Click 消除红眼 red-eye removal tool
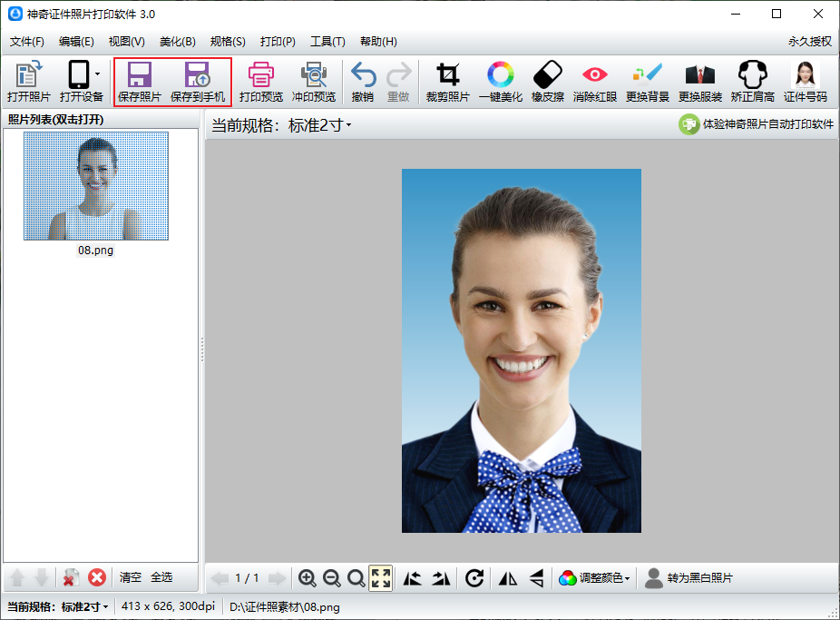 (x=595, y=82)
